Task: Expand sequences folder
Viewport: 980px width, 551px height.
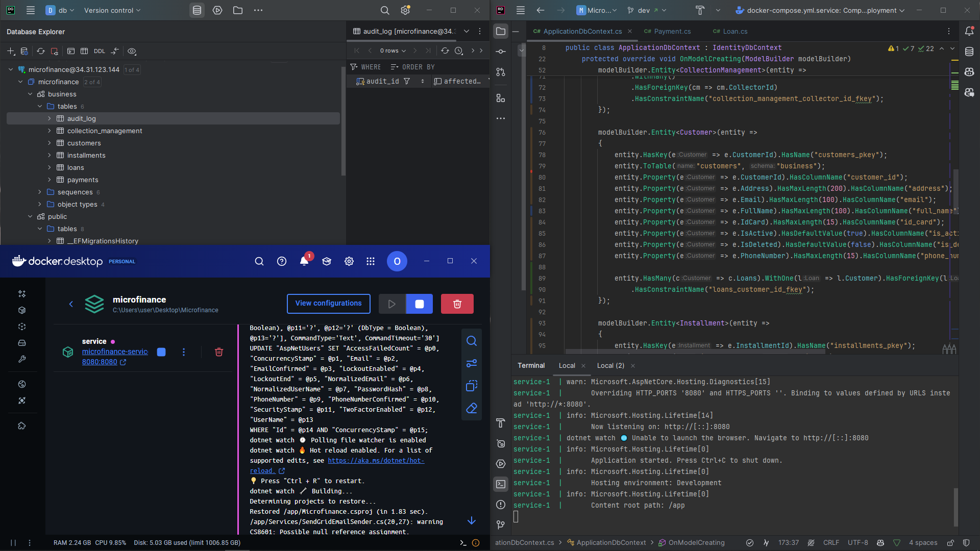Action: coord(40,192)
